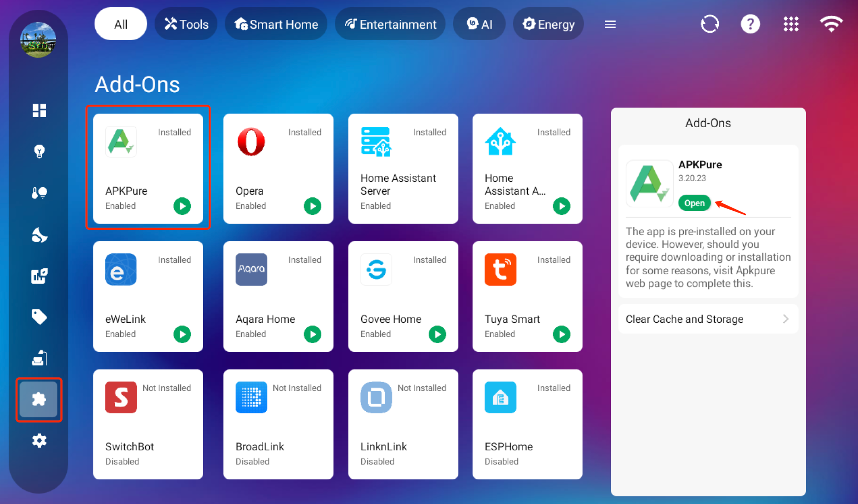Switch to the Smart Home tab
The image size is (858, 504).
coord(276,25)
